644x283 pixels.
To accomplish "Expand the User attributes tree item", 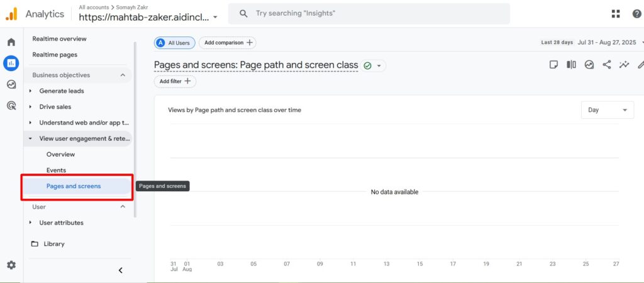I will (x=30, y=223).
